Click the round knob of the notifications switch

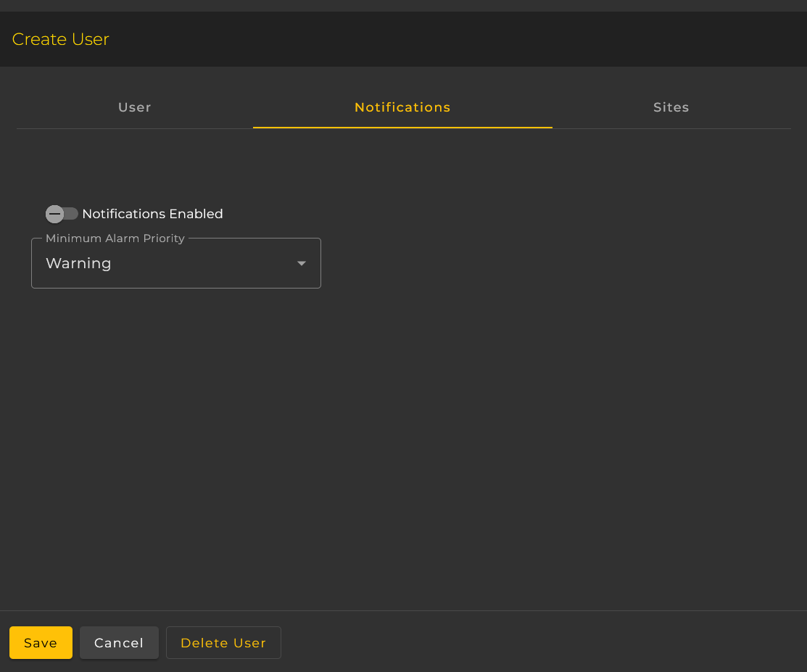tap(54, 214)
